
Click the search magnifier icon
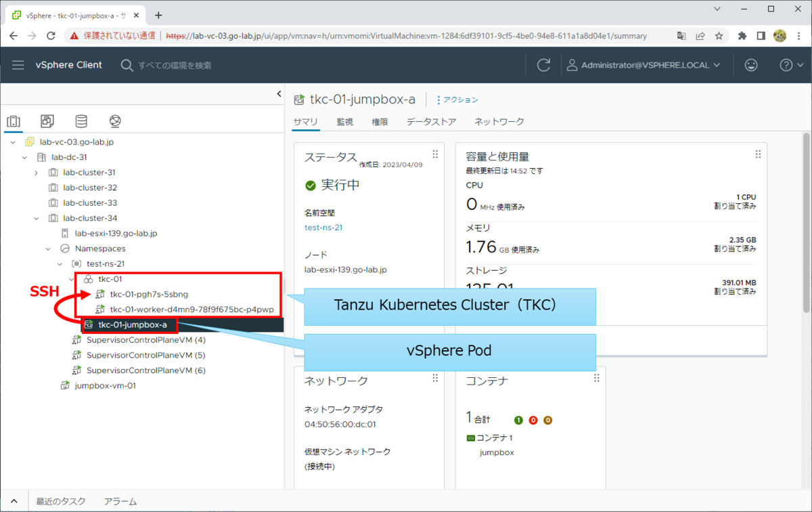[127, 65]
